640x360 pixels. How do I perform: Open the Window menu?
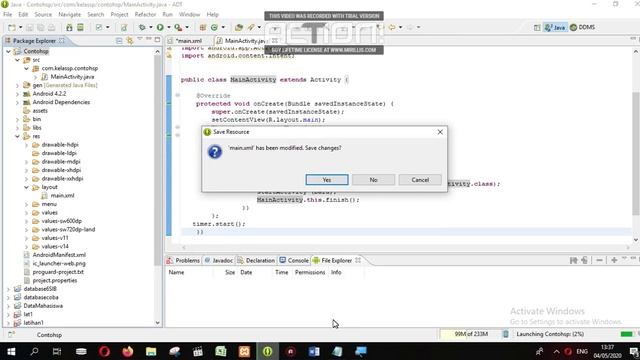[x=189, y=14]
